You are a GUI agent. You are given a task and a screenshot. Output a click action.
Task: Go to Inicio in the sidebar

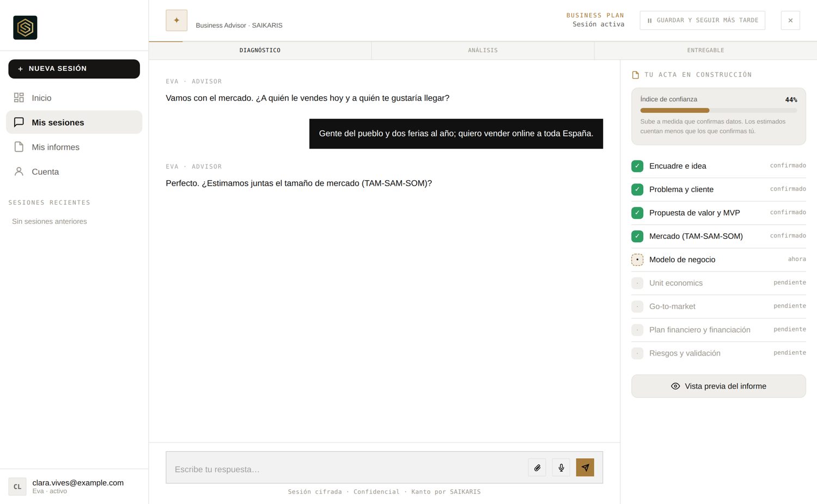point(74,98)
